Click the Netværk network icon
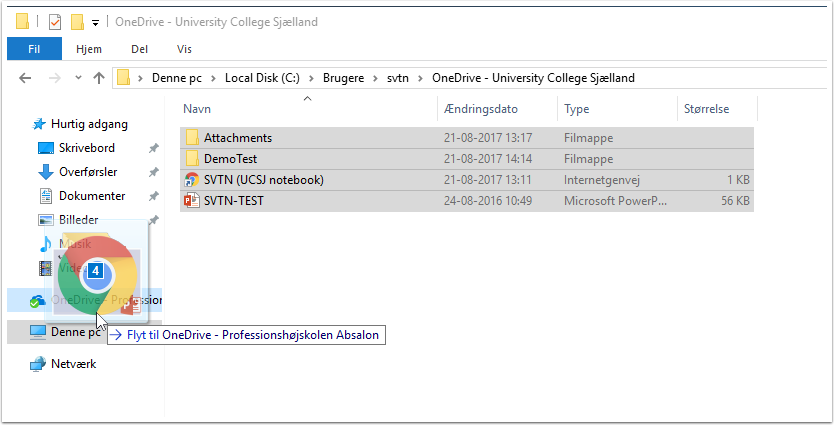The width and height of the screenshot is (834, 425). pyautogui.click(x=38, y=364)
